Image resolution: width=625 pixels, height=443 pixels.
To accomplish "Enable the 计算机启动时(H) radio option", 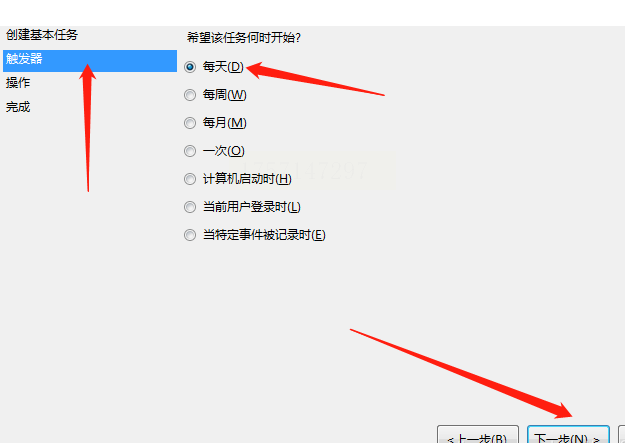I will 190,179.
